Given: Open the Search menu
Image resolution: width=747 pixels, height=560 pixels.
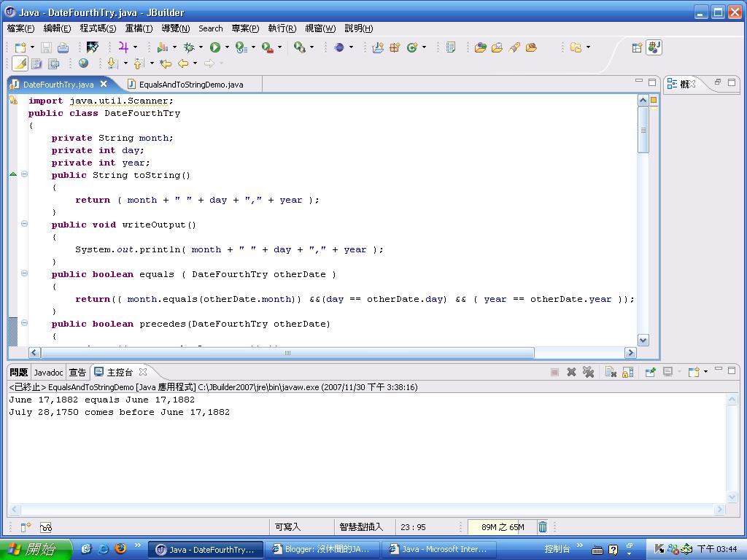Looking at the screenshot, I should [211, 28].
